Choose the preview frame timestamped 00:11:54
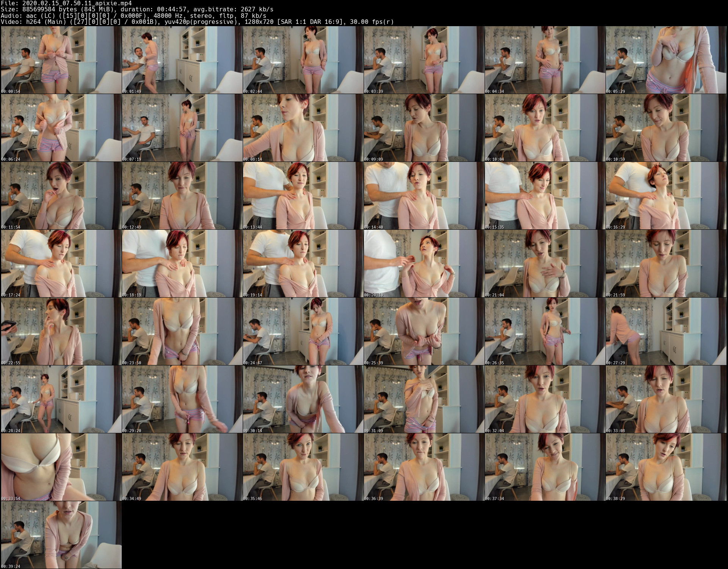Viewport: 728px width, 569px height. [x=61, y=196]
